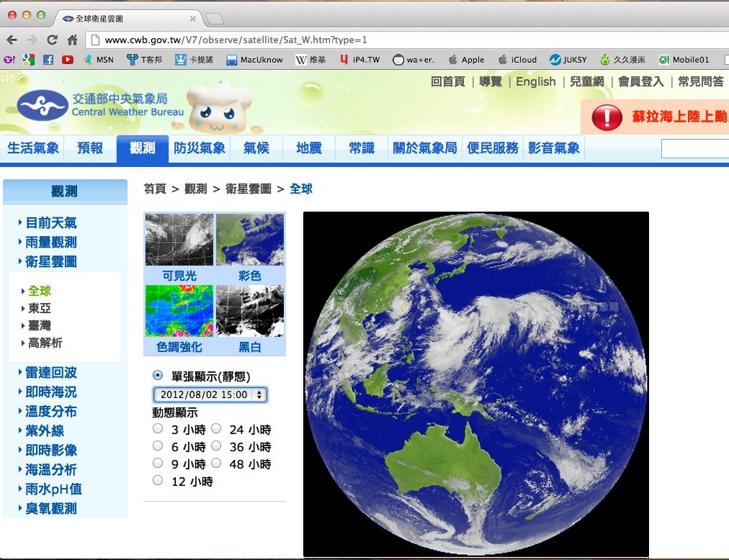Screen dimensions: 729x560
Task: Open the 2012/08/02 15:00 time dropdown
Action: tap(210, 394)
